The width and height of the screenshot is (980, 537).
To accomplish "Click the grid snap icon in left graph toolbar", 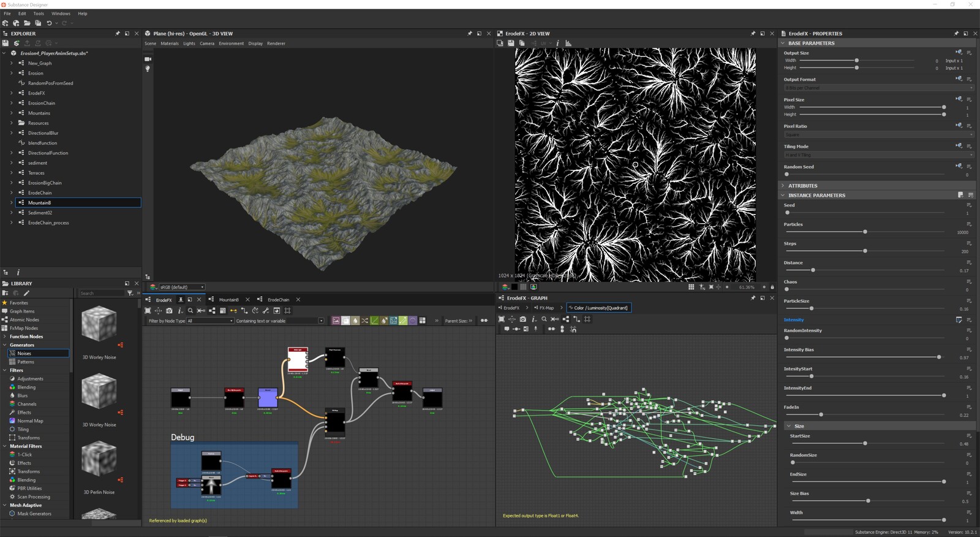I will tap(287, 311).
